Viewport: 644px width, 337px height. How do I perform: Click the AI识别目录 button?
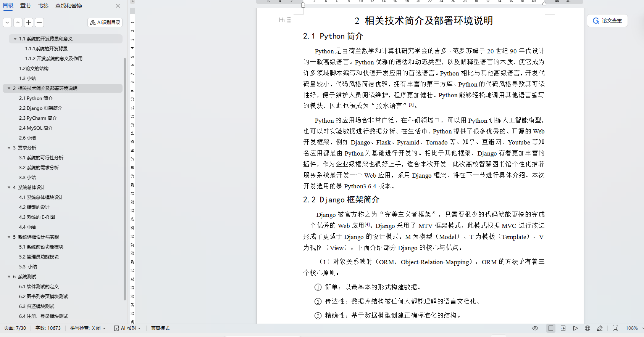pyautogui.click(x=105, y=22)
